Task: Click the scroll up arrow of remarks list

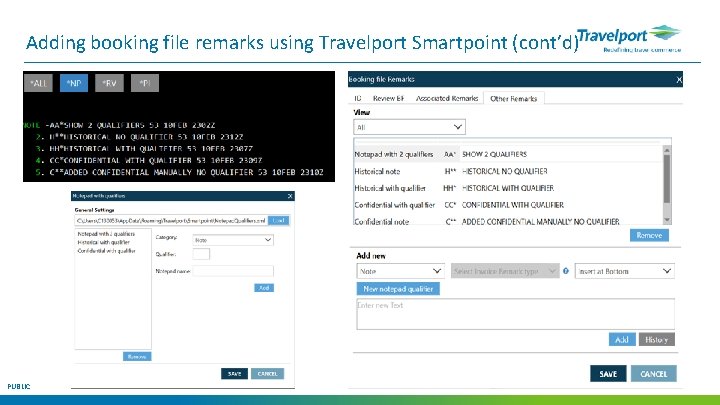Action: pos(667,150)
